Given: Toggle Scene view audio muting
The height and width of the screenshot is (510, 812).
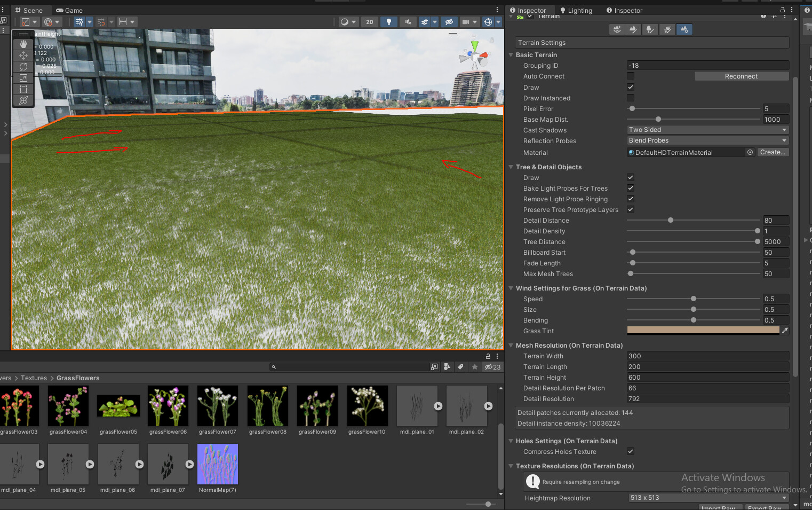Looking at the screenshot, I should pos(408,21).
